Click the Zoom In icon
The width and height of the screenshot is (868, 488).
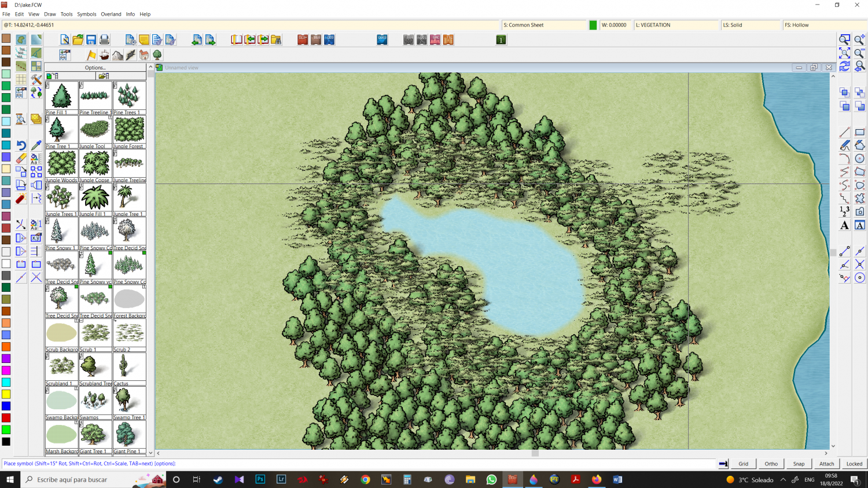pos(860,40)
